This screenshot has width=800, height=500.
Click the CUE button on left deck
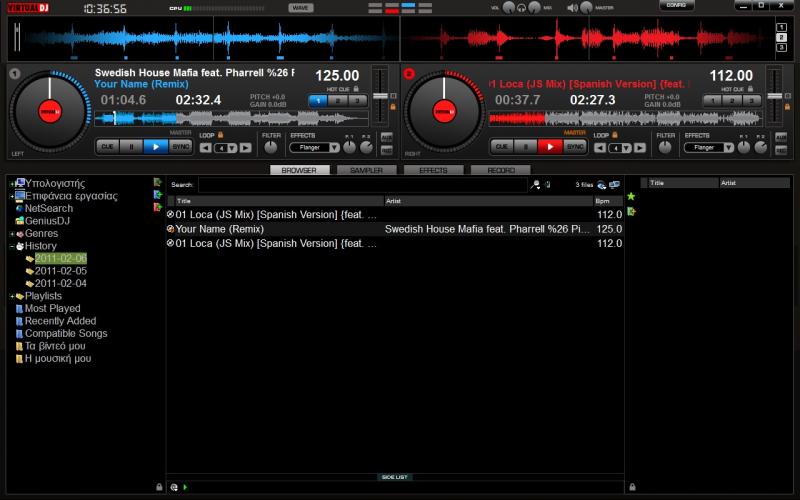click(x=107, y=147)
